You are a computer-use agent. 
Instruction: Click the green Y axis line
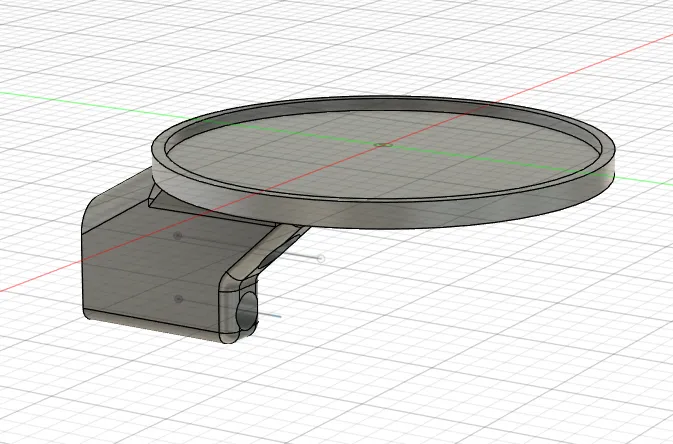86,103
